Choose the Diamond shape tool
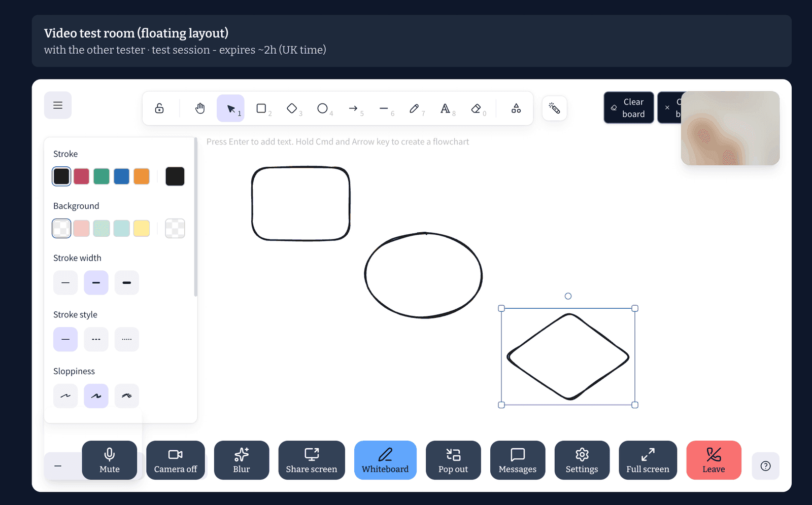 292,109
